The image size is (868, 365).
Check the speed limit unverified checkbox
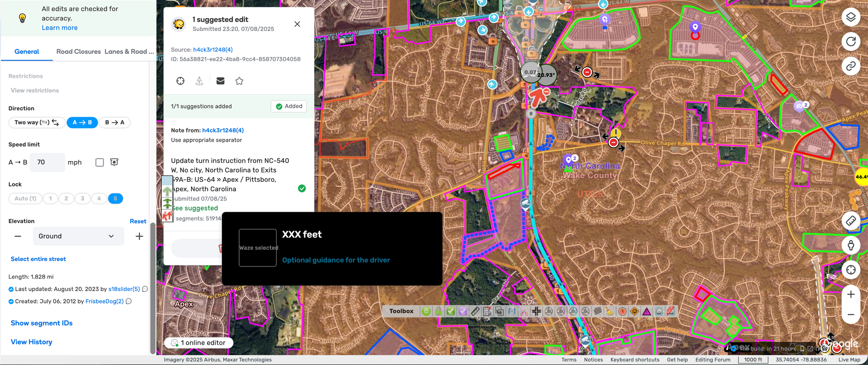[100, 162]
